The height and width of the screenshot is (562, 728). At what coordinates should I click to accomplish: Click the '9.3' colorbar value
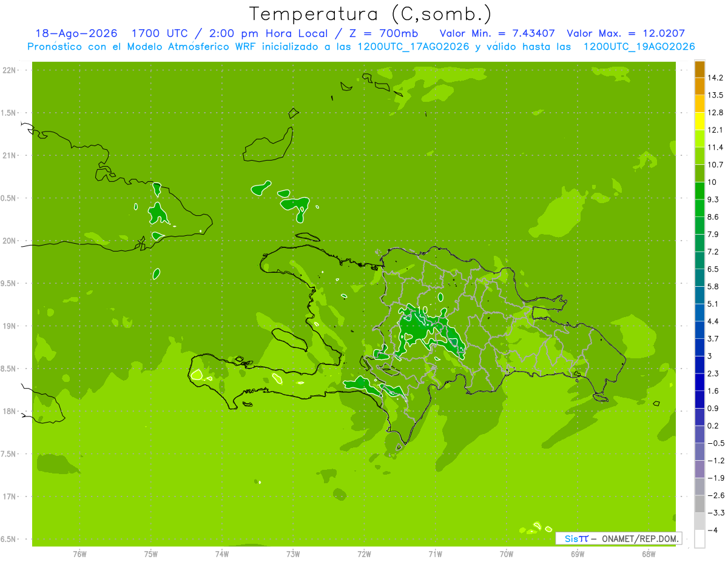point(713,199)
